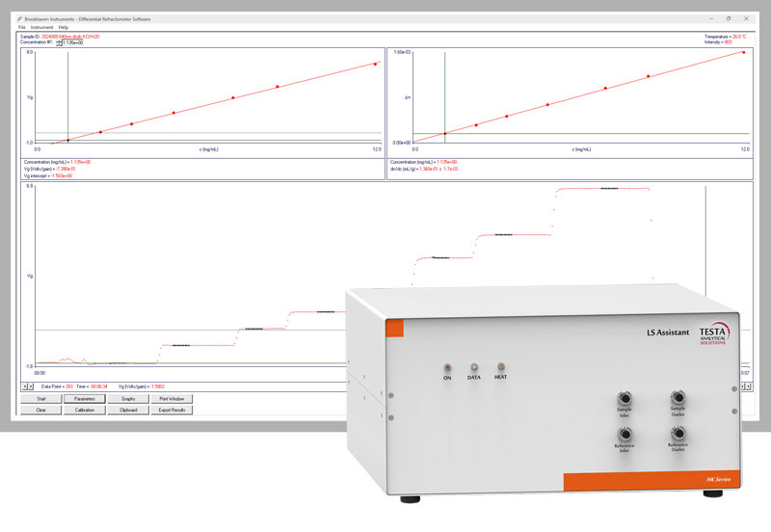Click the DATA indicator LED on the instrument

[474, 367]
